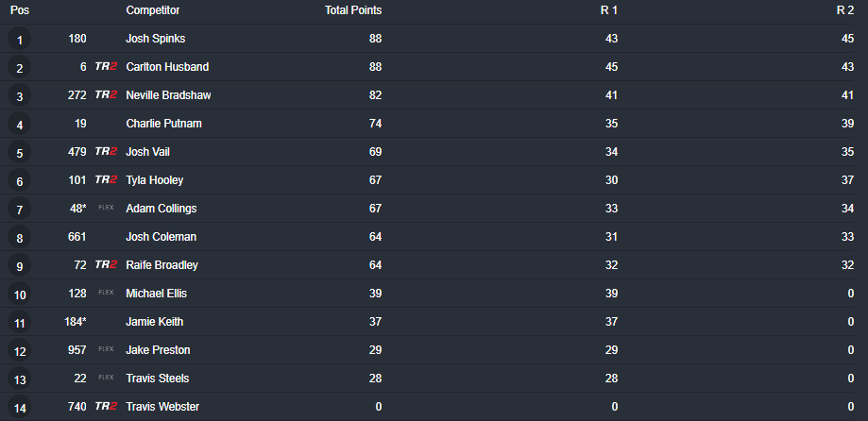This screenshot has height=421, width=868.
Task: Click the R 2 column header
Action: [x=845, y=10]
